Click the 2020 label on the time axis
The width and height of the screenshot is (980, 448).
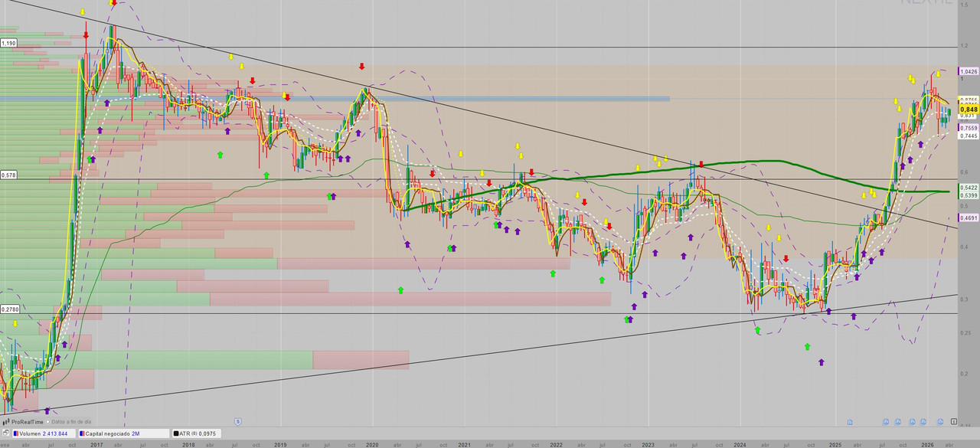[x=372, y=444]
